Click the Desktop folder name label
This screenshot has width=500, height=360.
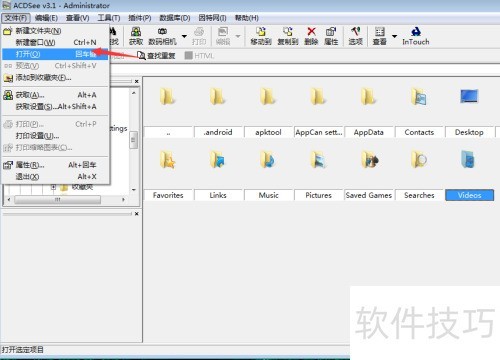point(469,132)
